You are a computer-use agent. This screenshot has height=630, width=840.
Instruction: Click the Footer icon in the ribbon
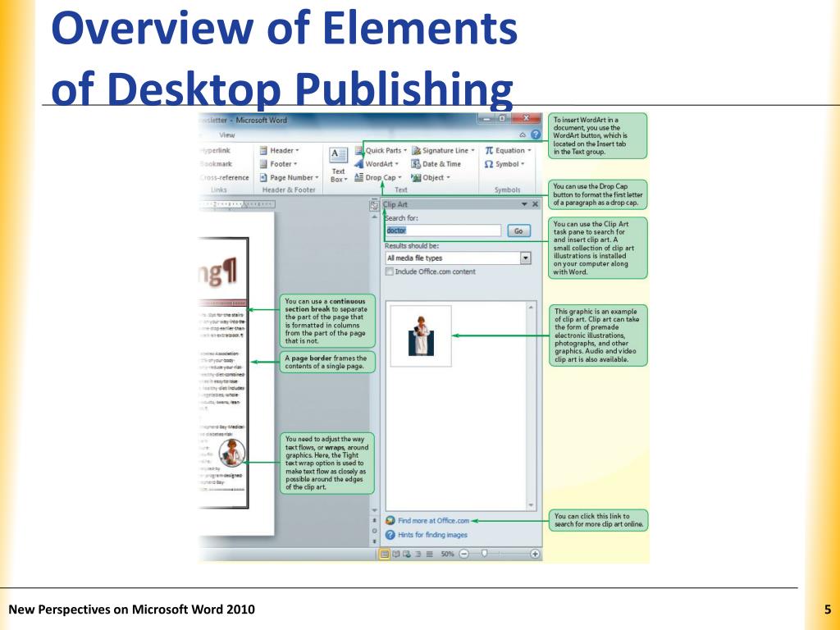click(x=263, y=164)
